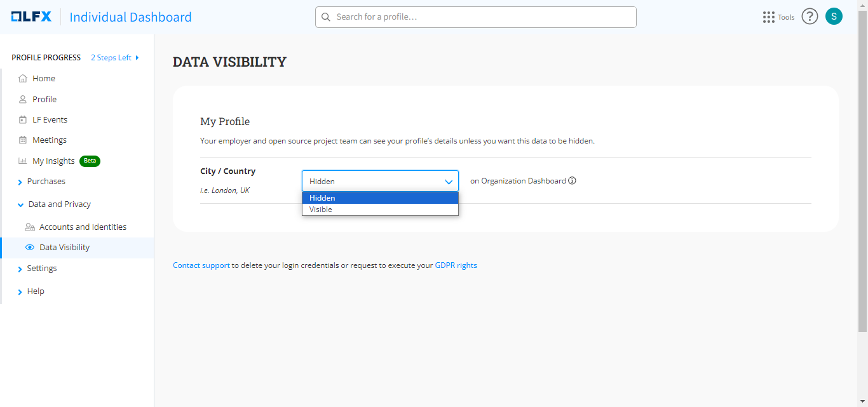
Task: Click the LF Events calendar icon
Action: coord(23,120)
